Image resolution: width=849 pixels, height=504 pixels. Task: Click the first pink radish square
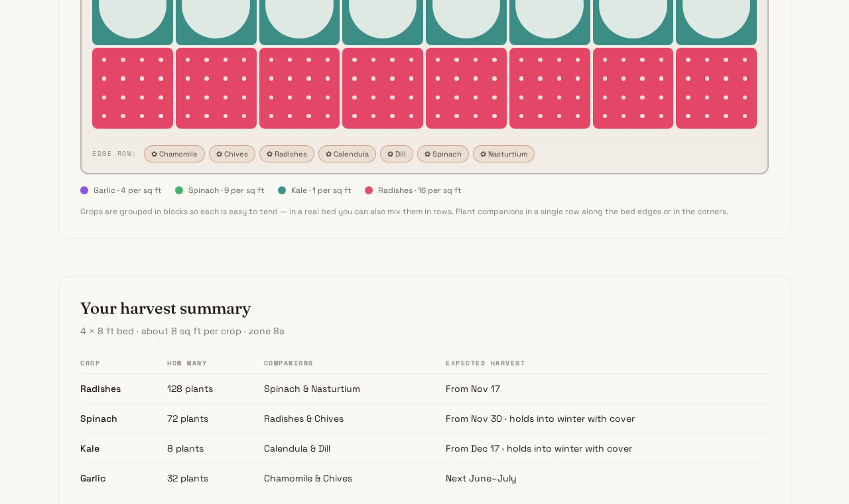pos(133,88)
